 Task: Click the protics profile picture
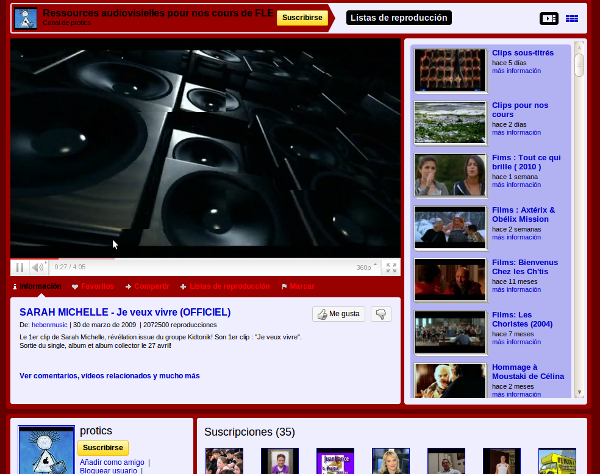pyautogui.click(x=46, y=450)
